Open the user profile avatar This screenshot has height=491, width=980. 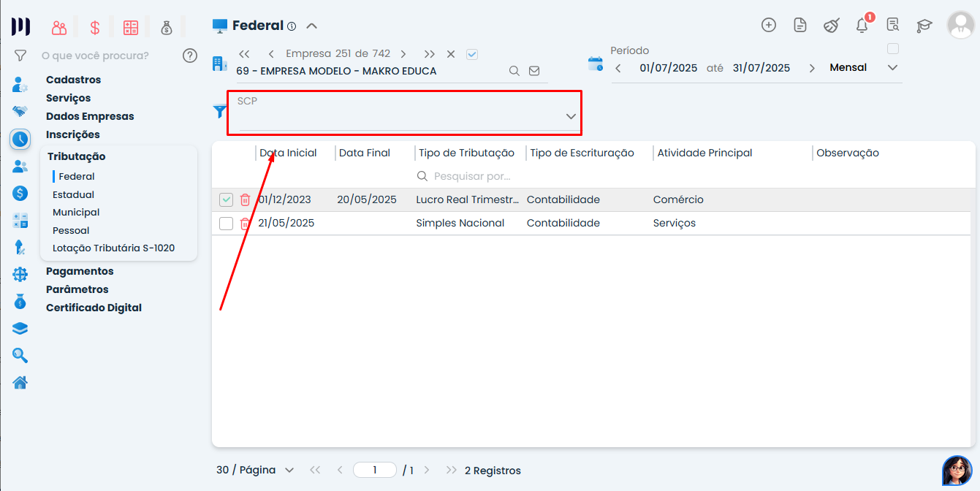(x=960, y=25)
